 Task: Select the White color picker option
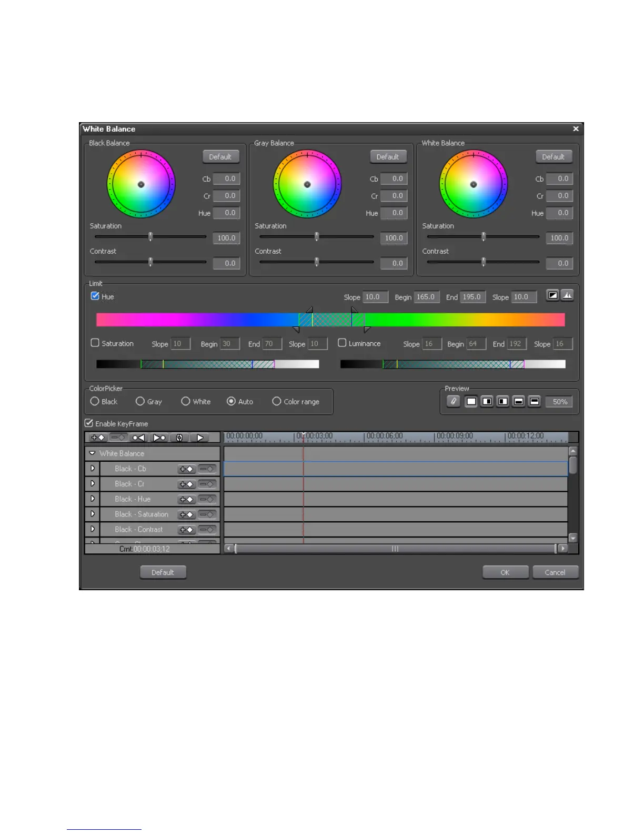(x=186, y=401)
